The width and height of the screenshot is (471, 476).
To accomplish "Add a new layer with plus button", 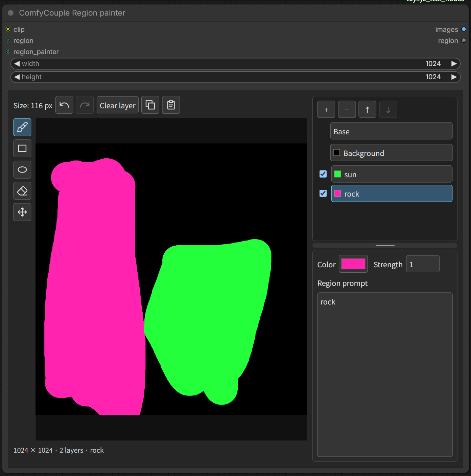I will (x=326, y=110).
